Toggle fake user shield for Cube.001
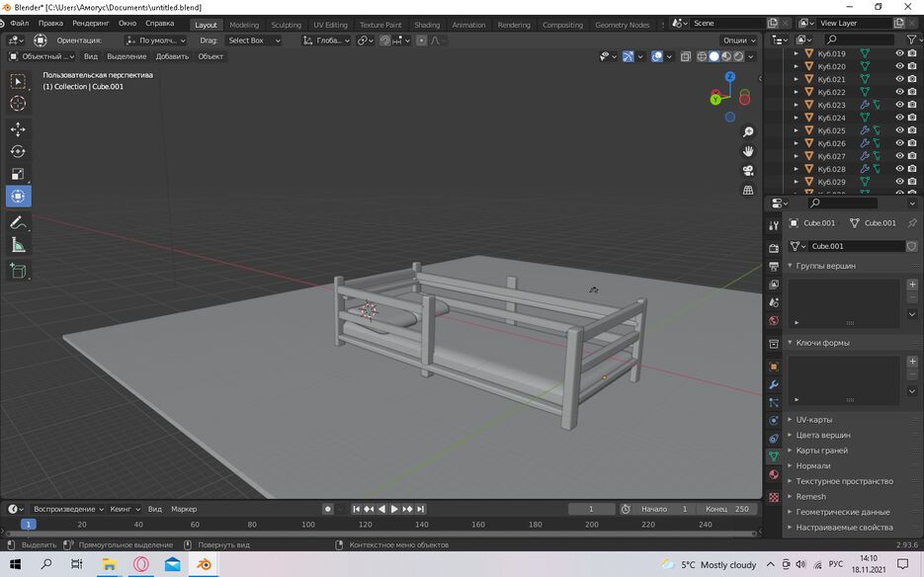This screenshot has height=577, width=924. tap(911, 246)
